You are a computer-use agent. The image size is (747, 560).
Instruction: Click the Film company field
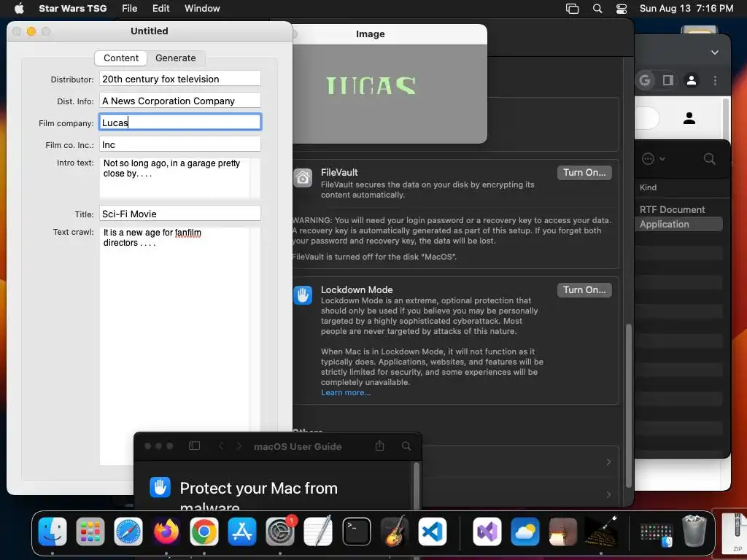(180, 122)
